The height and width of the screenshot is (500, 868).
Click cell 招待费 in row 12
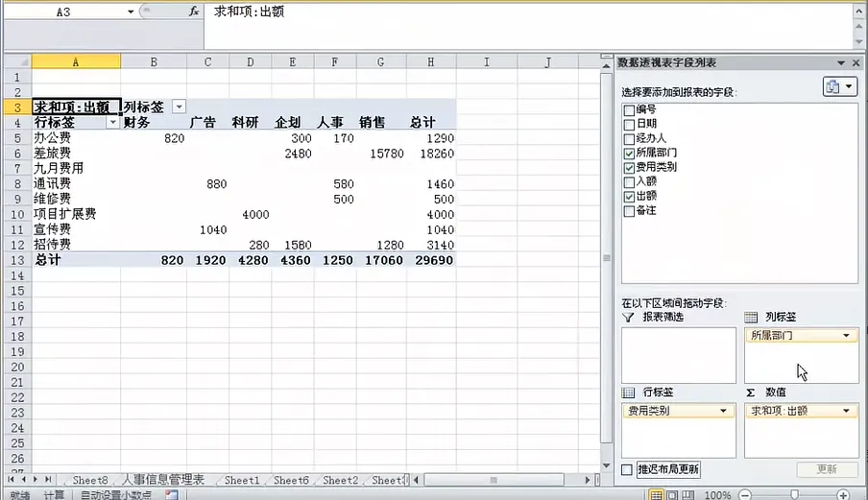(76, 245)
